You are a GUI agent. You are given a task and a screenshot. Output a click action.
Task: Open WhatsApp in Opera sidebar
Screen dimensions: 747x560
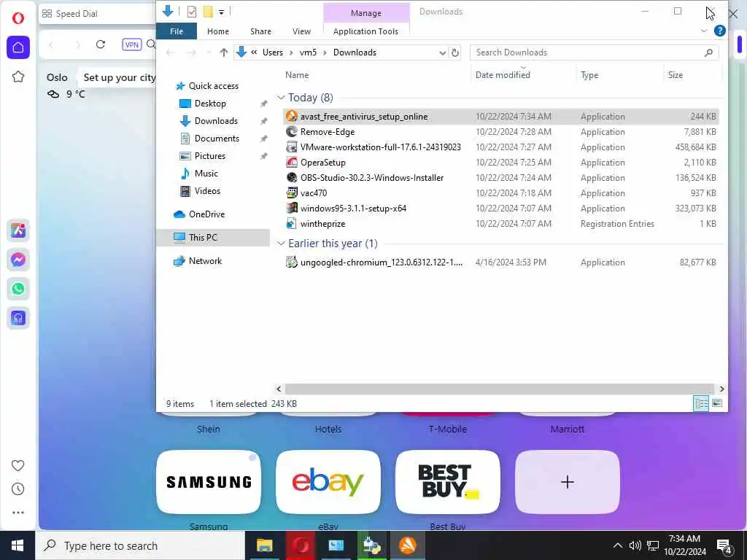[18, 289]
